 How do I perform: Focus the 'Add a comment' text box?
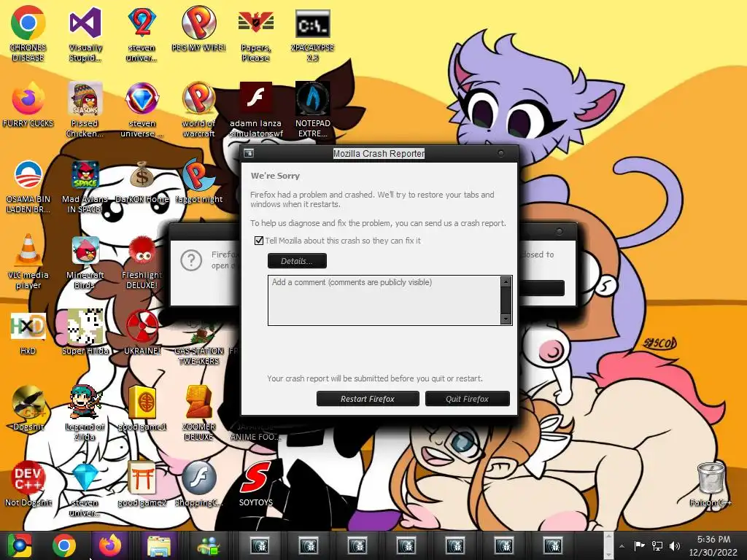pos(384,300)
